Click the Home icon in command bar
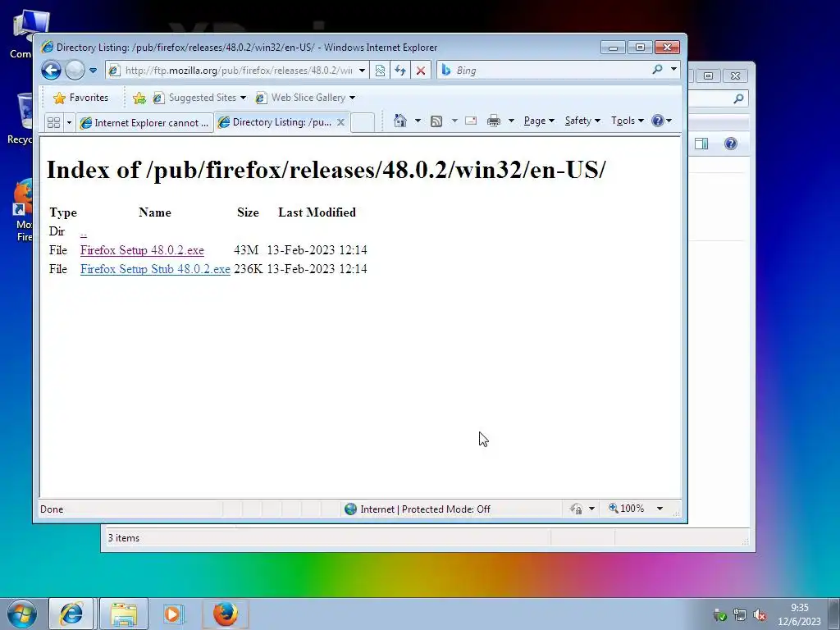 click(x=400, y=121)
